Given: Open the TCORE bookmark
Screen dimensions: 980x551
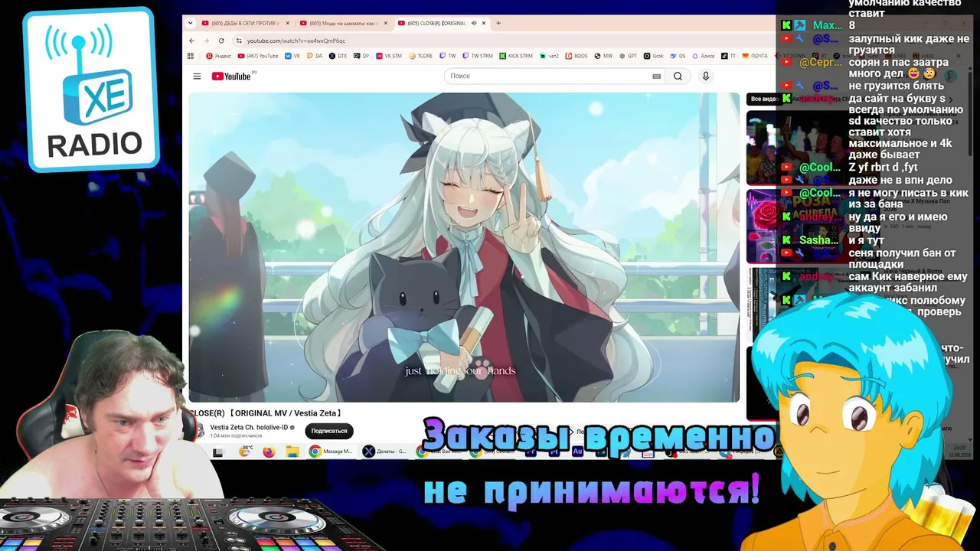Looking at the screenshot, I should pyautogui.click(x=421, y=56).
